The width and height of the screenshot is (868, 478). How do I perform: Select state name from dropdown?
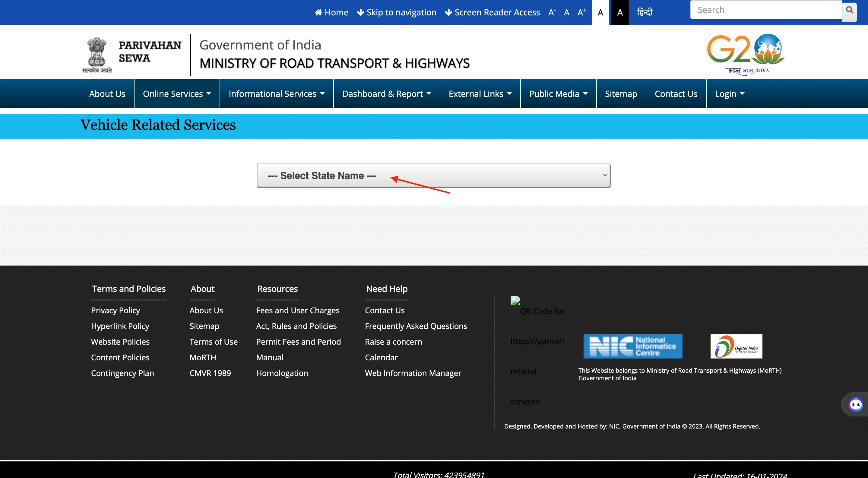434,175
